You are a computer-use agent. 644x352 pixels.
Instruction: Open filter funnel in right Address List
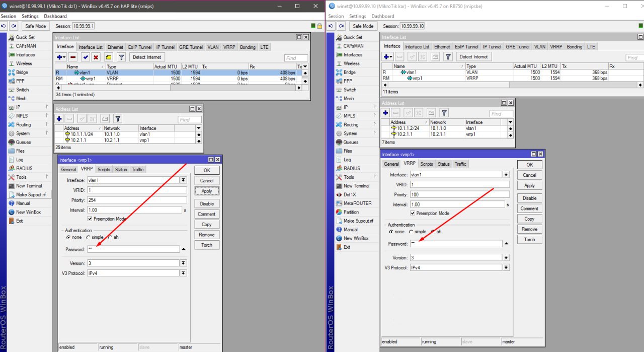tap(444, 113)
